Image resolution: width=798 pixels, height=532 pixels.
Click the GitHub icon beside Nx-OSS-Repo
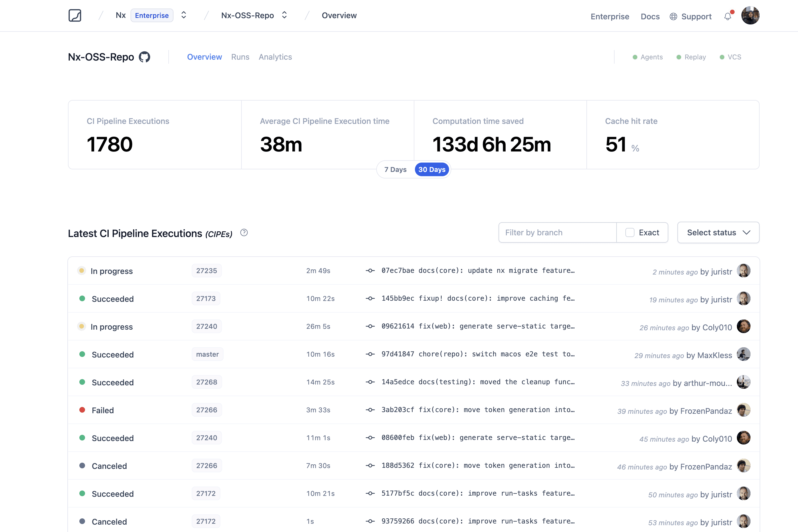(144, 57)
